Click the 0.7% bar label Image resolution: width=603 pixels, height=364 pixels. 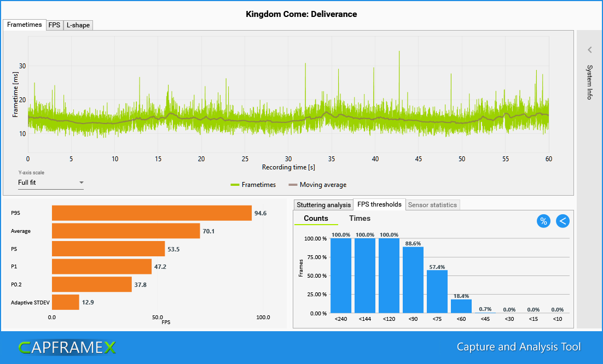click(x=485, y=309)
